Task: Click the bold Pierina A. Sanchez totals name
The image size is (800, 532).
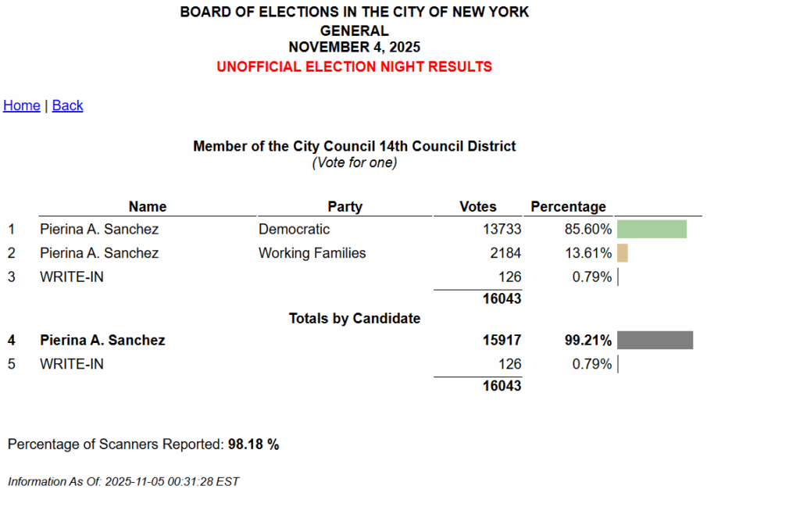Action: 102,340
